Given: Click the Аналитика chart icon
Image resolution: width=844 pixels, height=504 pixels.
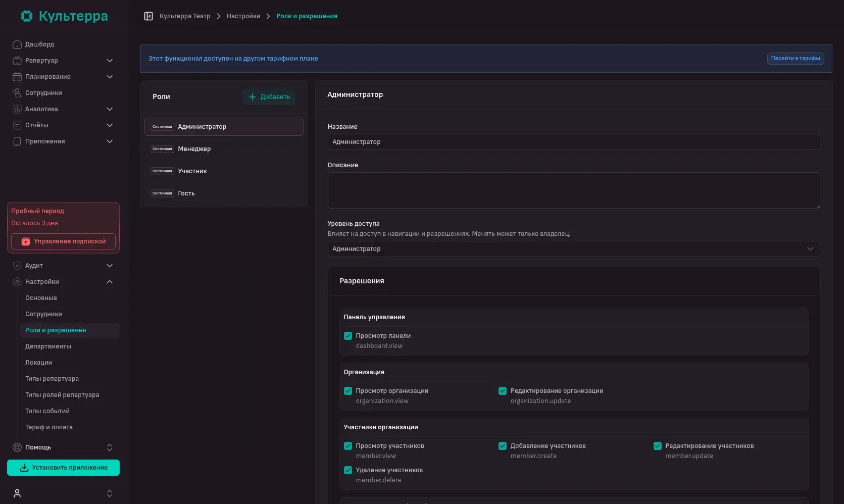Looking at the screenshot, I should coord(17,109).
